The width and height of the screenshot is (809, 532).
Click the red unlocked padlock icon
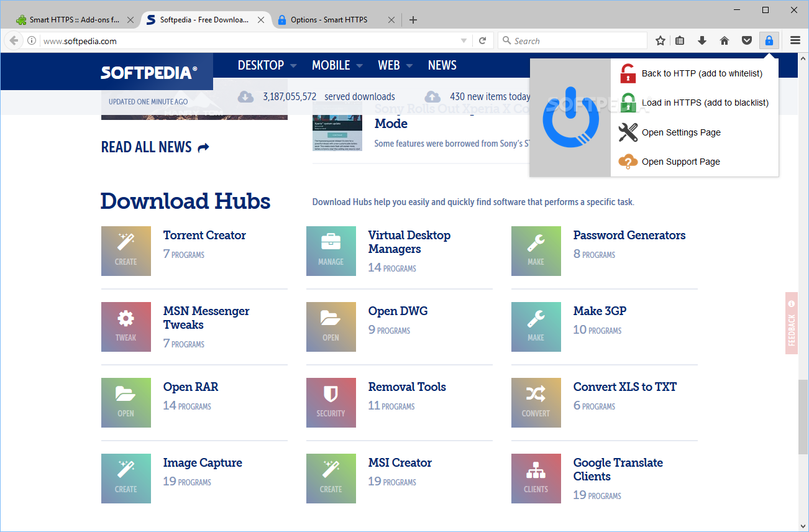(x=628, y=73)
